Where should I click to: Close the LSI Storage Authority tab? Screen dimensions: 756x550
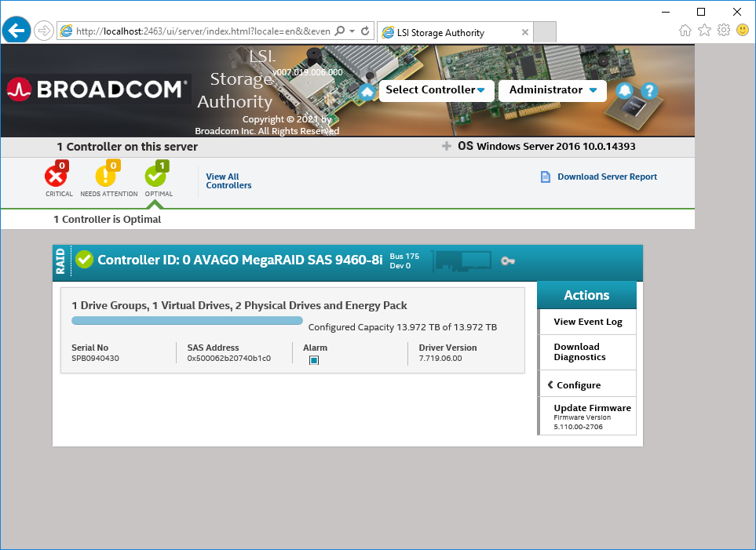[525, 32]
